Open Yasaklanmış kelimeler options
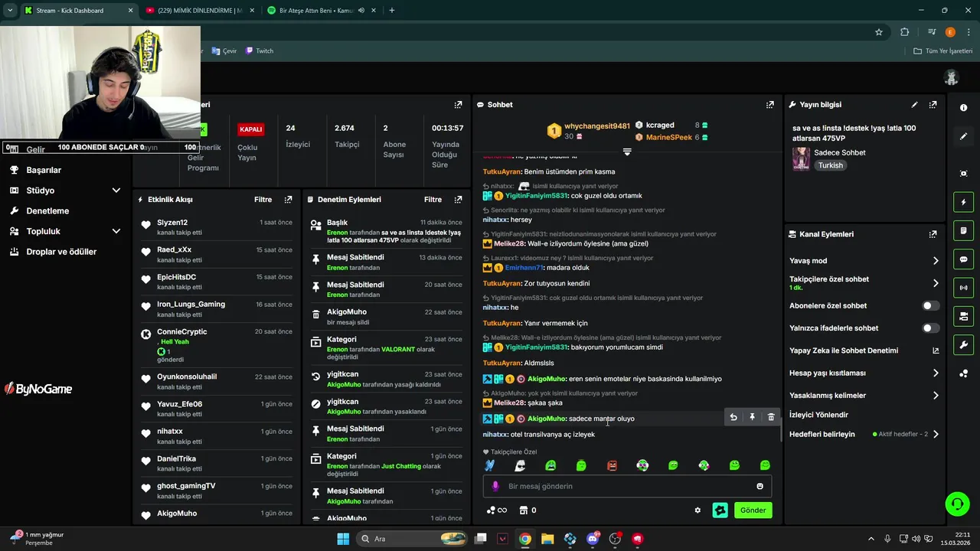980x551 pixels. pos(864,396)
